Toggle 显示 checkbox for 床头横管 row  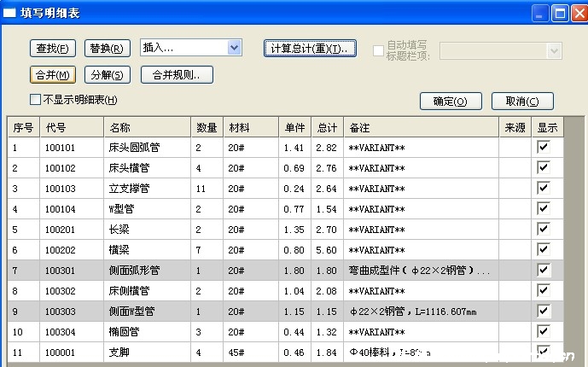pyautogui.click(x=544, y=167)
